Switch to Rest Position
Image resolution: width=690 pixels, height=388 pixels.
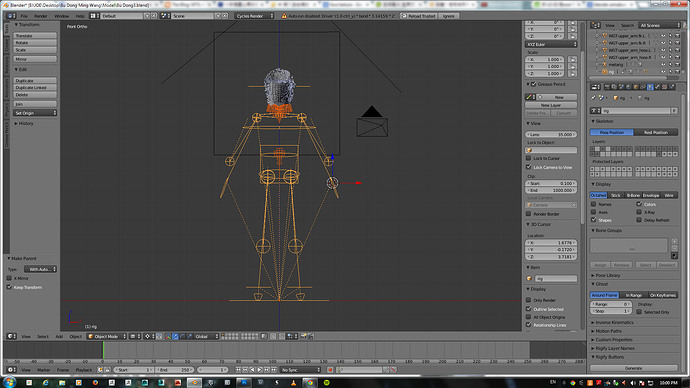pyautogui.click(x=656, y=132)
